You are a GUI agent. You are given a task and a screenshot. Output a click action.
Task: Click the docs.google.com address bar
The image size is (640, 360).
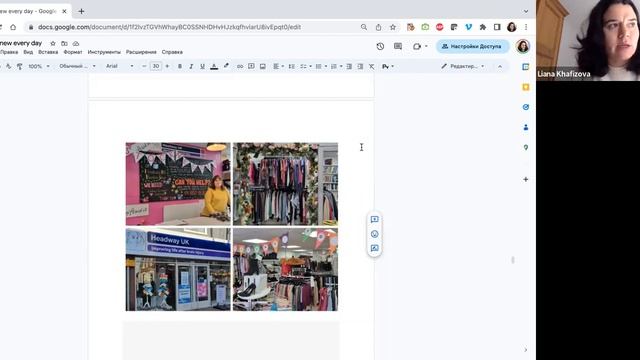169,27
